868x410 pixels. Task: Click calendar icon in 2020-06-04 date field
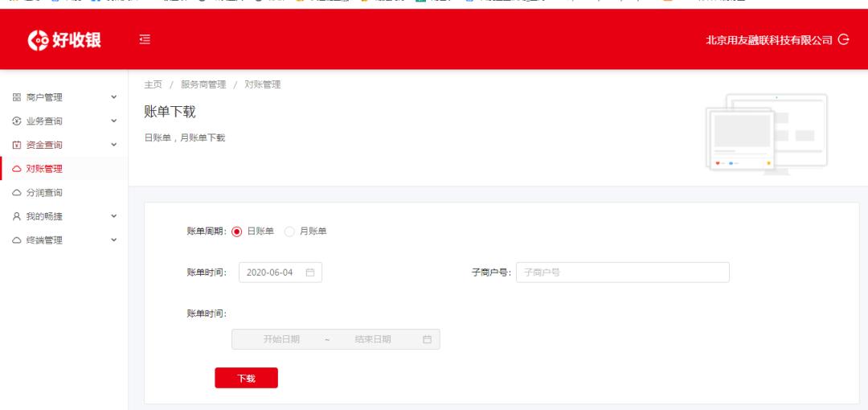coord(310,273)
